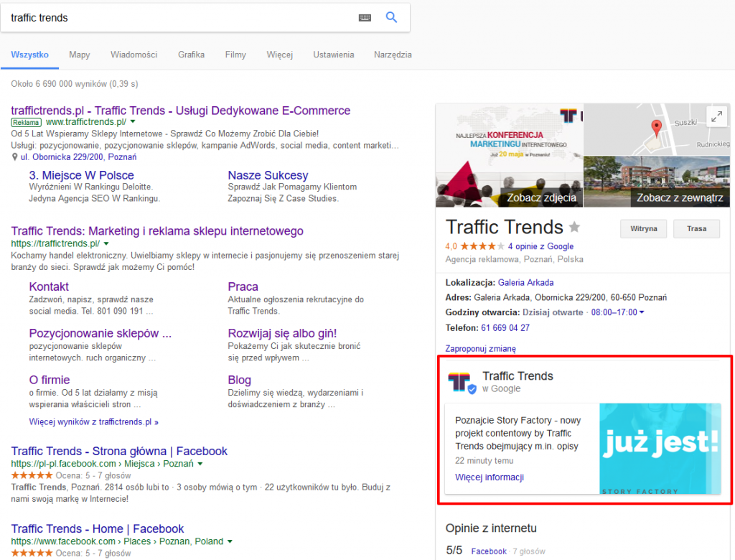Expand dropdown arrow beside pl-pl.facebook.com result
The width and height of the screenshot is (735, 560).
point(200,464)
